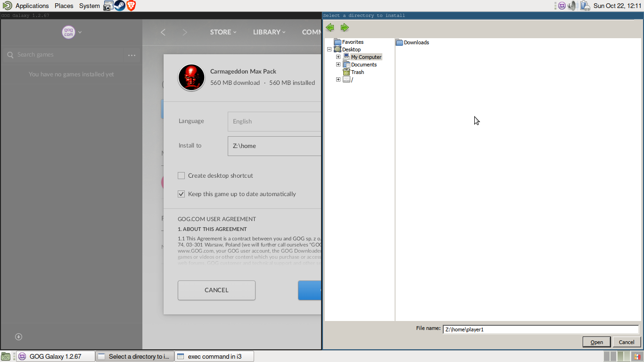Click the battery power status icon
Viewport: 644px width, 362px height.
coord(585,6)
